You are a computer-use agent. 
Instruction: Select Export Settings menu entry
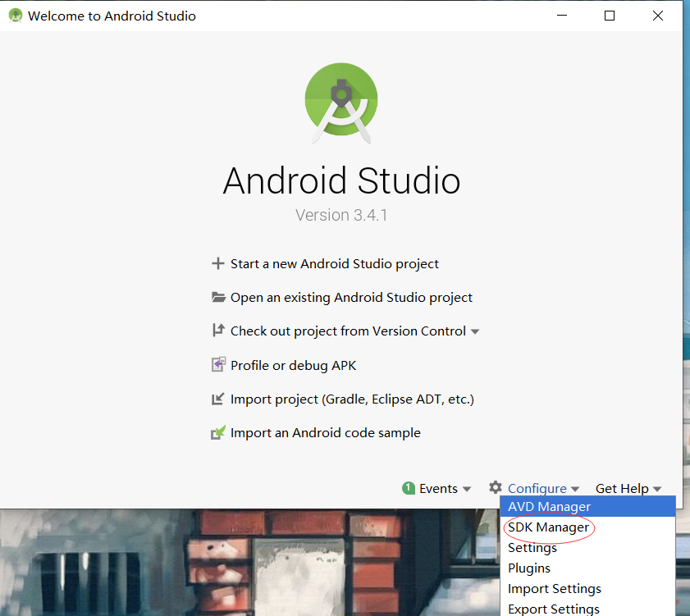tap(587, 609)
